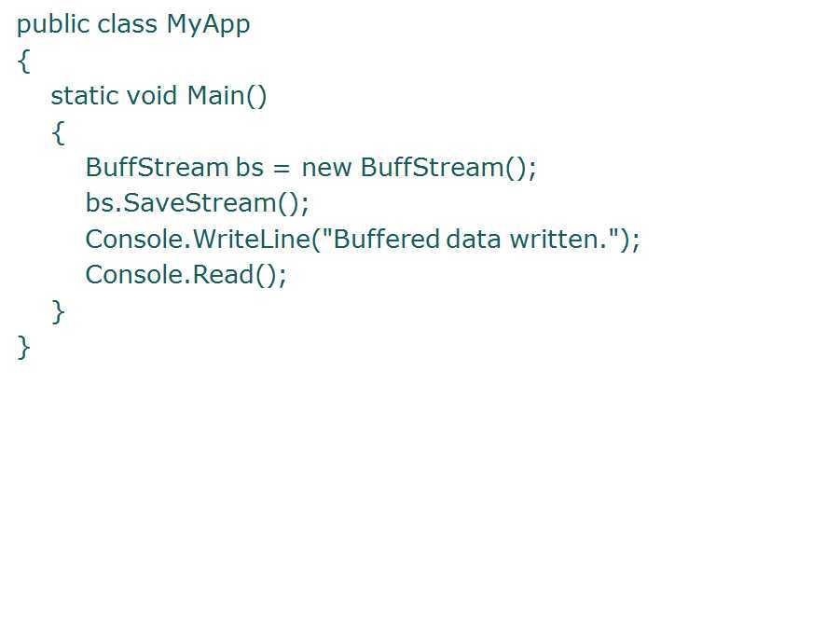The width and height of the screenshot is (840, 632).
Task: Click the closing brace of Main method
Action: 58,311
